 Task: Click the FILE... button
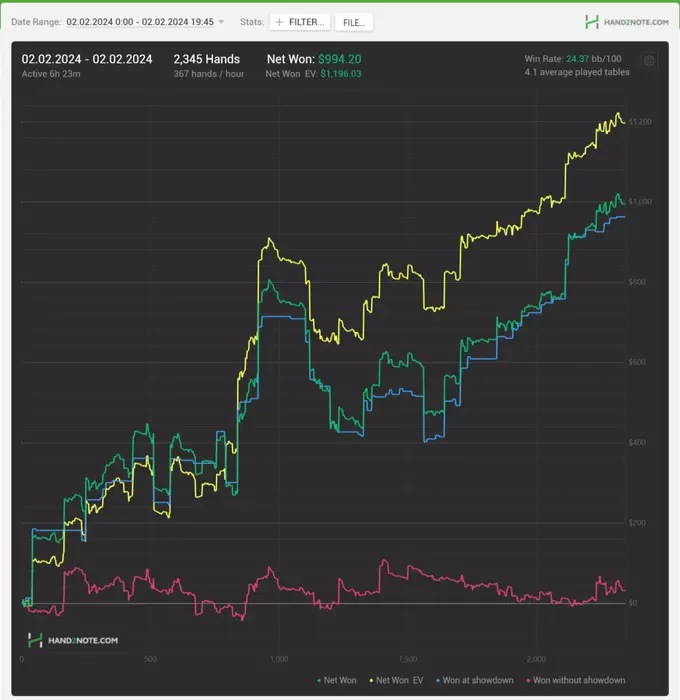pos(354,22)
